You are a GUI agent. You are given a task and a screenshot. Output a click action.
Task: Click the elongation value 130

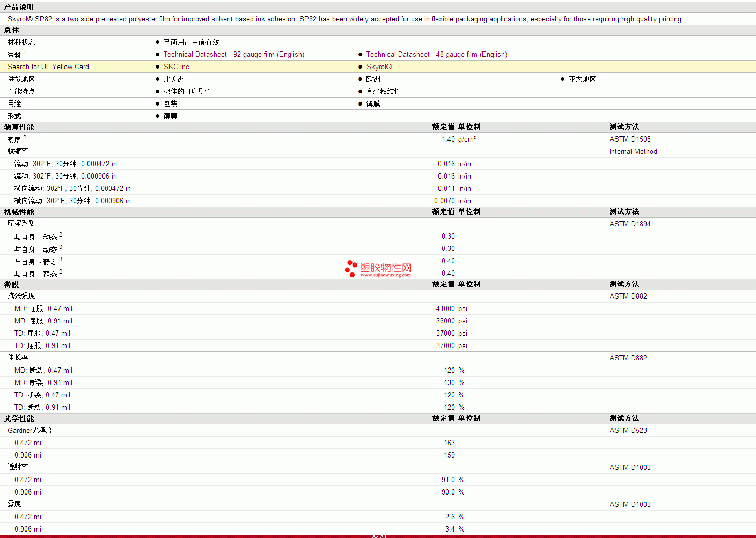point(450,382)
